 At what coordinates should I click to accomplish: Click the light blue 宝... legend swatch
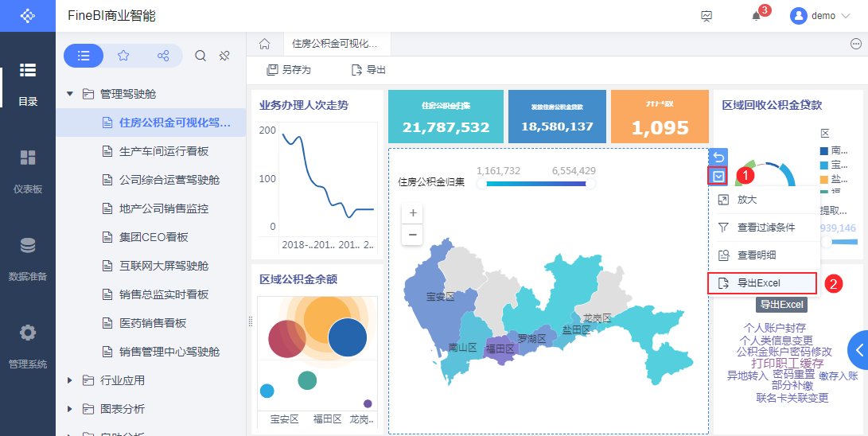click(x=823, y=165)
